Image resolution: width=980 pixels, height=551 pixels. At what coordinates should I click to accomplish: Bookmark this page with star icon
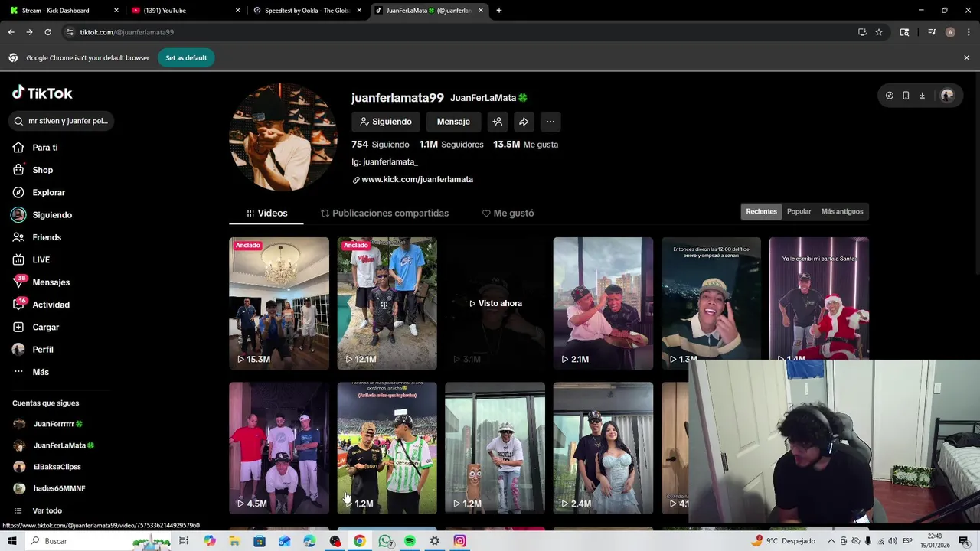(879, 32)
